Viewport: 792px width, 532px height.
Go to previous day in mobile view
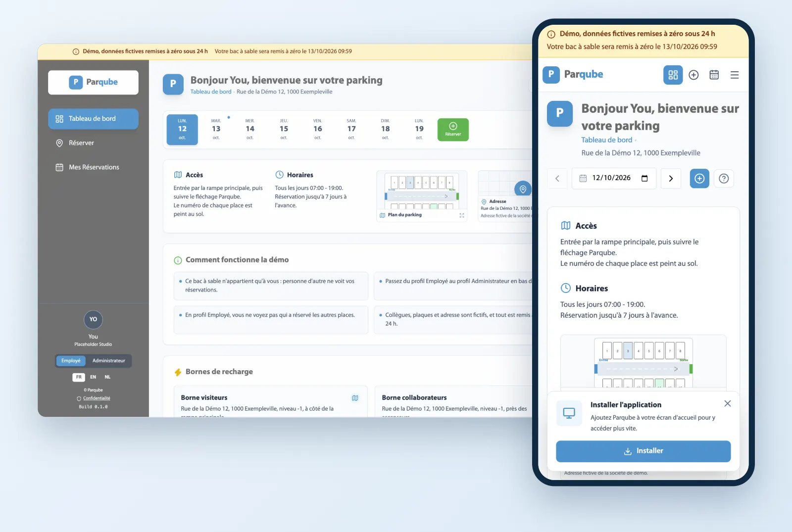pyautogui.click(x=557, y=178)
